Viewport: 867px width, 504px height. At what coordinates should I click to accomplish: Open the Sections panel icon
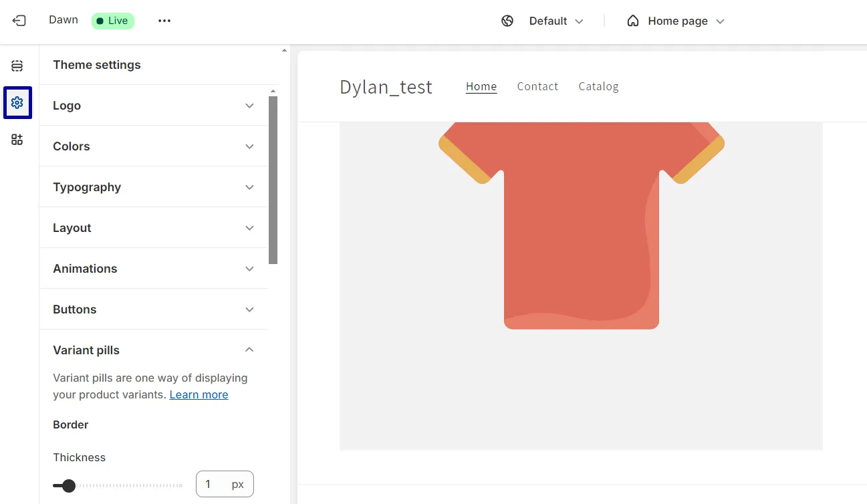17,66
